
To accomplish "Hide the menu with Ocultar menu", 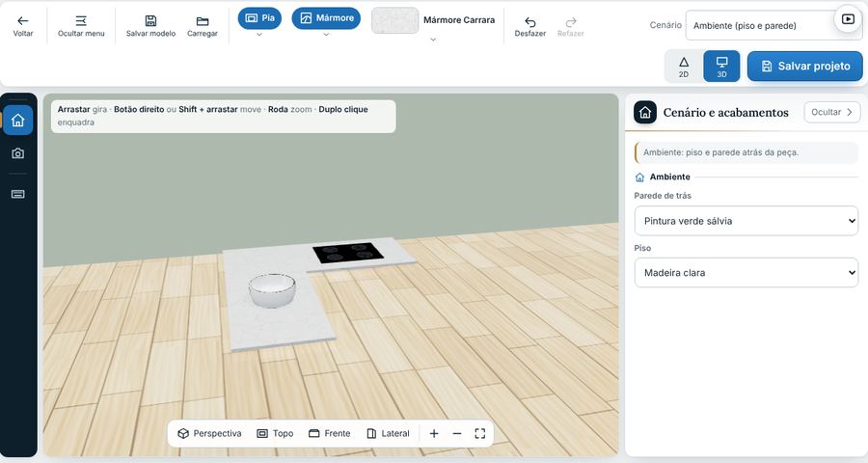I will [81, 26].
